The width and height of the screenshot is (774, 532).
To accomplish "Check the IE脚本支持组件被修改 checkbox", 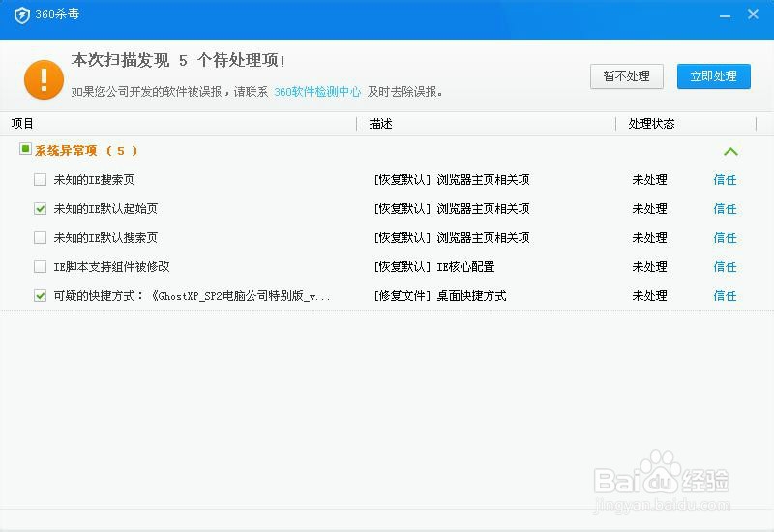I will 40,267.
